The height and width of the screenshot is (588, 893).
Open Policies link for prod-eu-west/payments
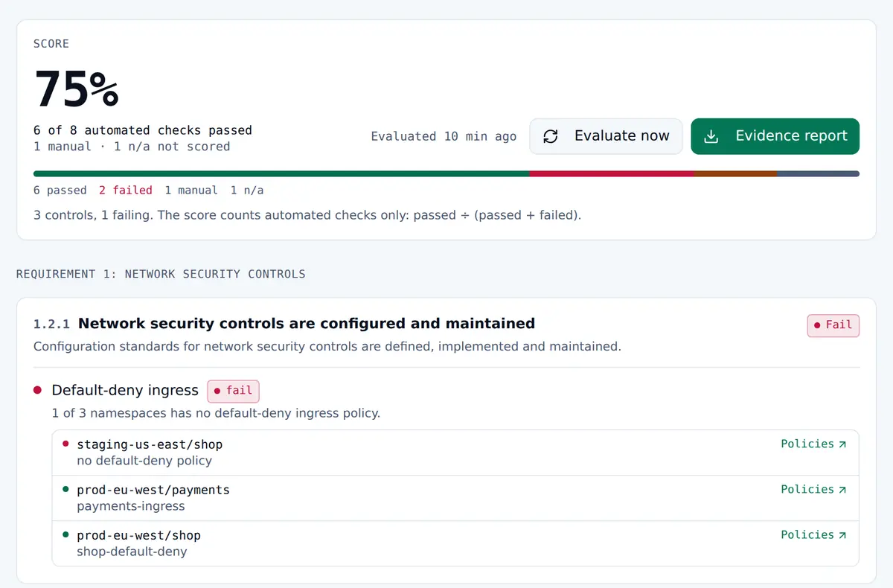pos(813,489)
